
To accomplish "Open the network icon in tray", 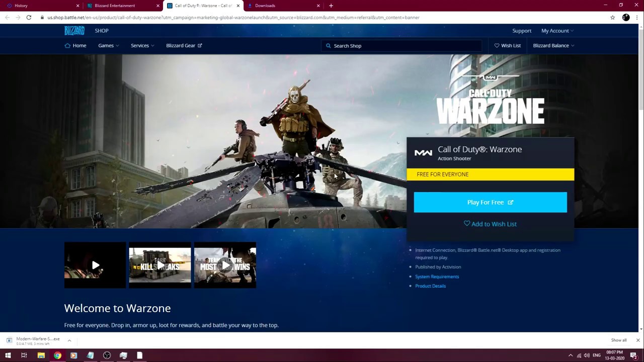I will tap(579, 355).
